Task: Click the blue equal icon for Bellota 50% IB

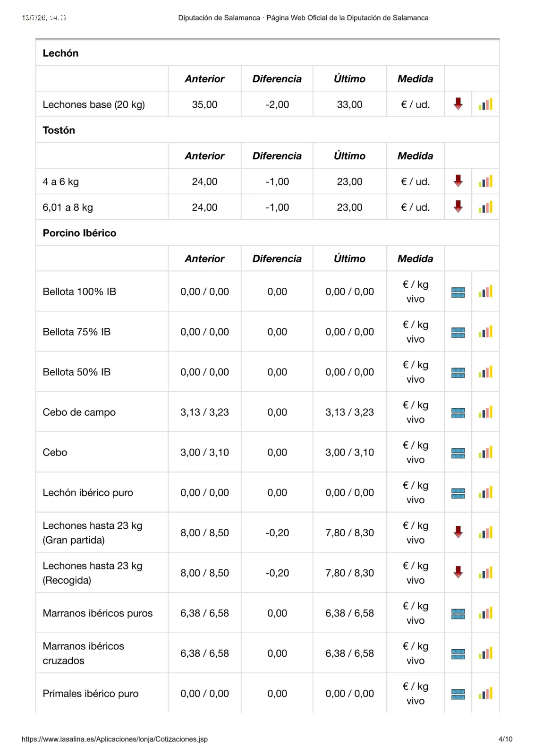Action: point(458,373)
